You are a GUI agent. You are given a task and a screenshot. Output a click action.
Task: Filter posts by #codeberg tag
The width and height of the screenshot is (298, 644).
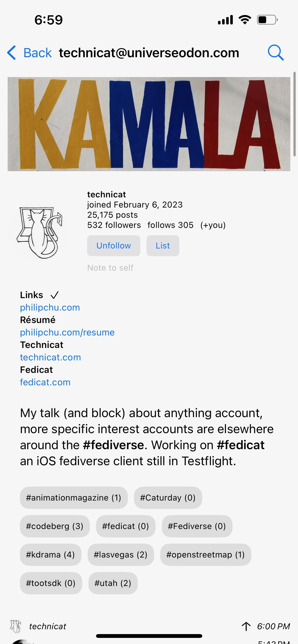click(55, 526)
